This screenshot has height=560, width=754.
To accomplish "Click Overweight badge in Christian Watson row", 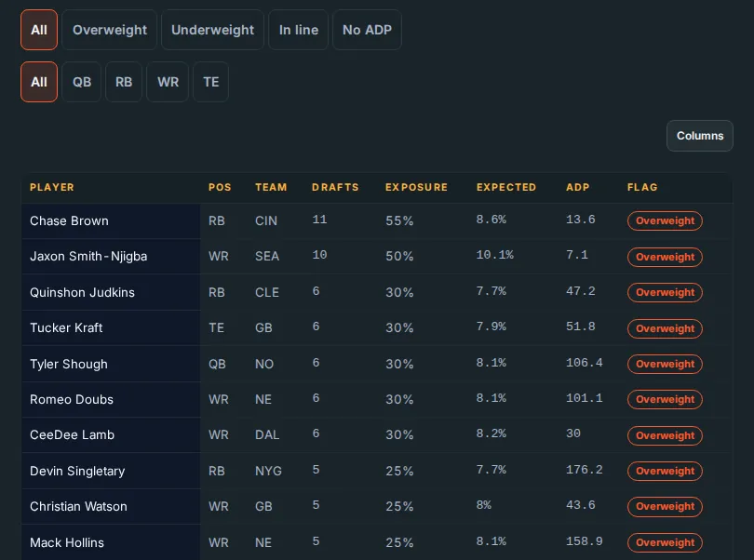I will click(665, 507).
